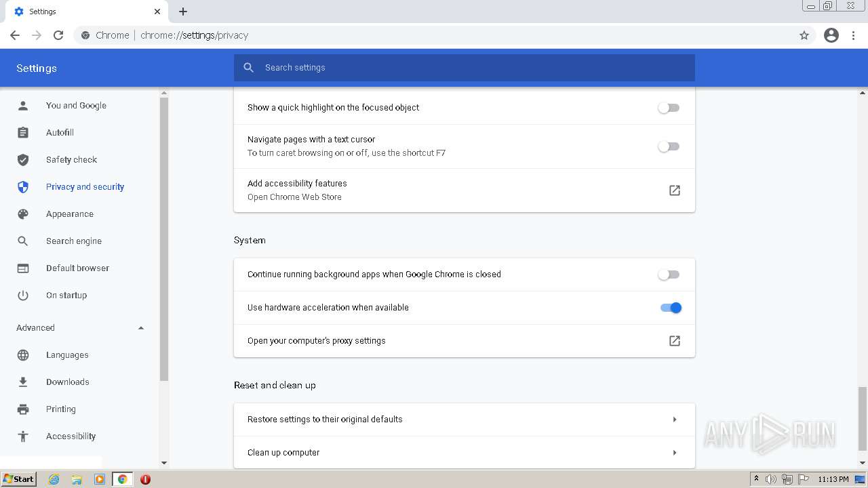Click the main page vertical scrollbar thumb
868x488 pixels.
(x=863, y=418)
